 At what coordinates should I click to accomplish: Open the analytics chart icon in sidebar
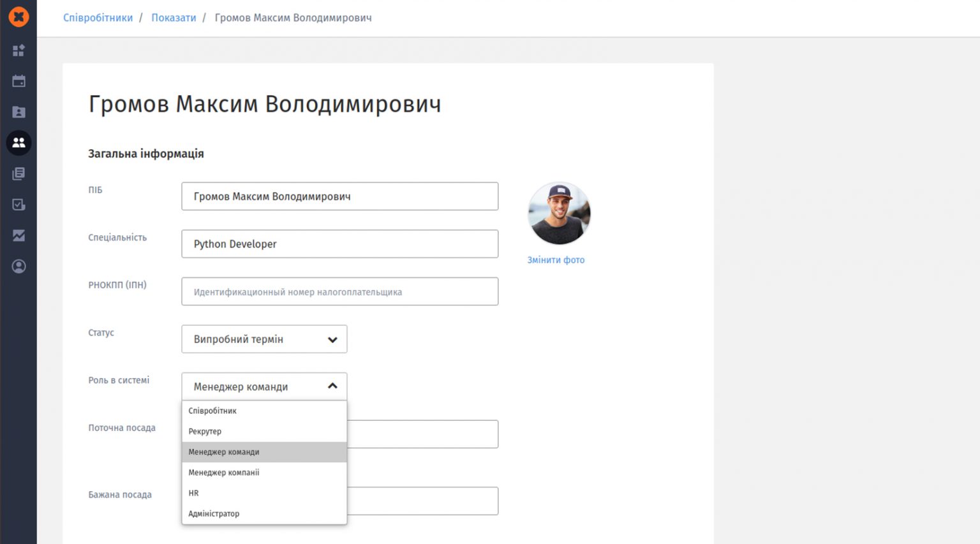tap(19, 235)
